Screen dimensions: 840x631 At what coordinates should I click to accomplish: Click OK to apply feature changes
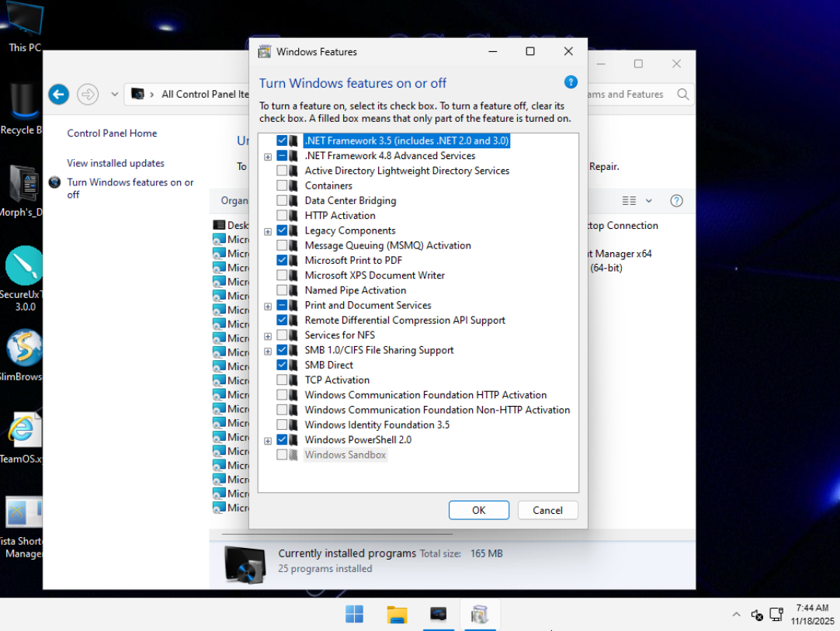(x=478, y=510)
